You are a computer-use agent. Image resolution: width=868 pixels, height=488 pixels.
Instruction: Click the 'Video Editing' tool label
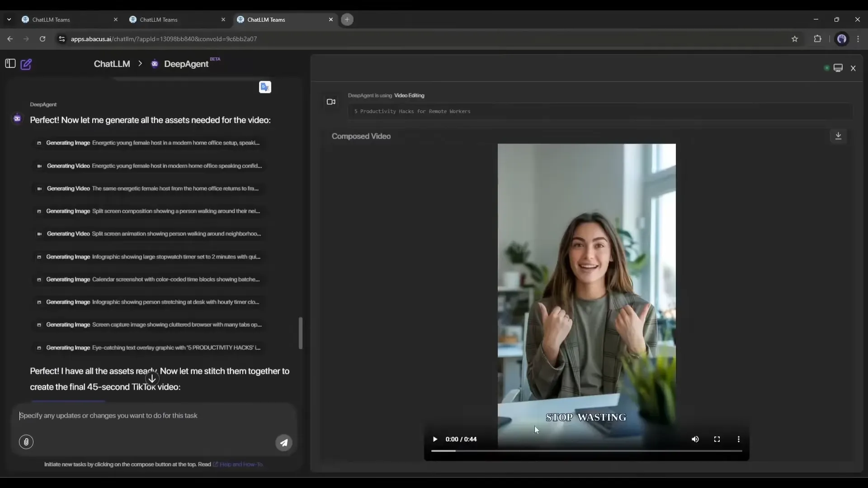[x=409, y=95]
